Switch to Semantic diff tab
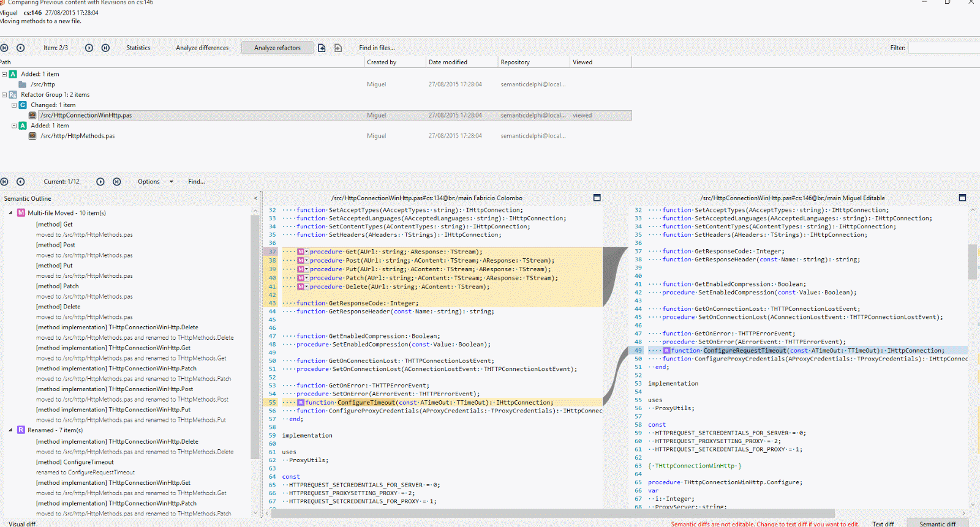This screenshot has height=527, width=980. [x=938, y=524]
